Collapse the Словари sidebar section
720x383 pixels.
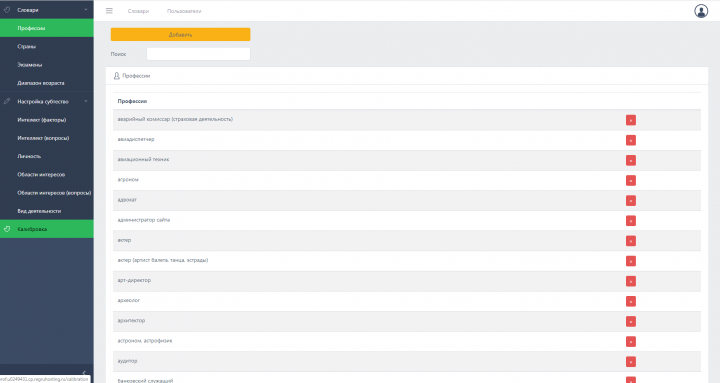(x=47, y=10)
